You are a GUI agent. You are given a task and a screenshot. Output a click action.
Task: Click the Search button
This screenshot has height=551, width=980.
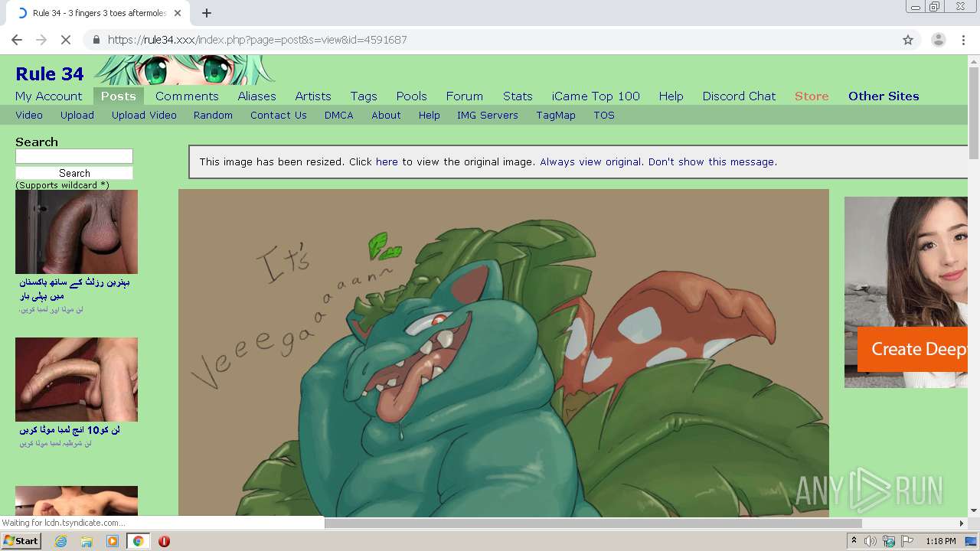pos(74,173)
